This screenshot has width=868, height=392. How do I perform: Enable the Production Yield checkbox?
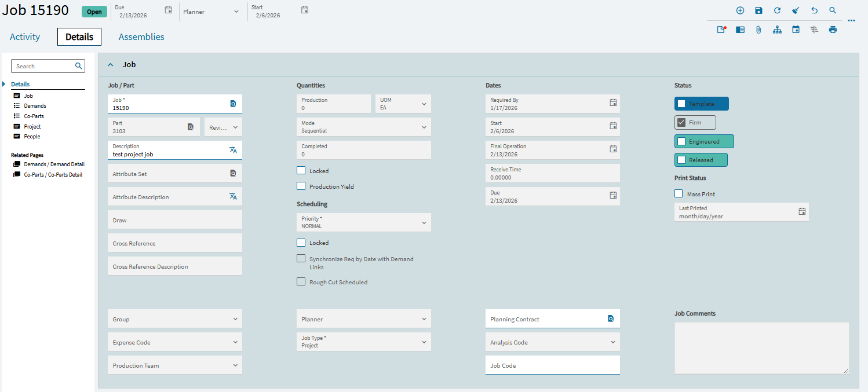point(301,186)
